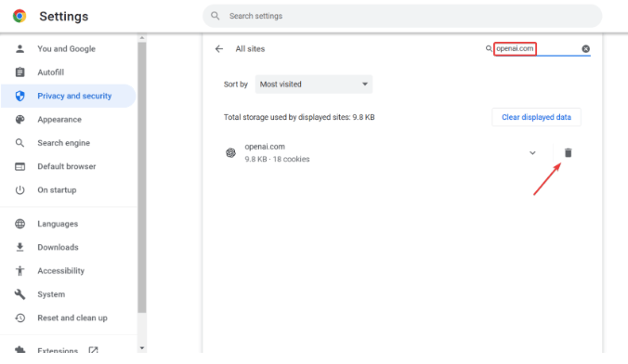Click the Chrome logo icon

20,16
